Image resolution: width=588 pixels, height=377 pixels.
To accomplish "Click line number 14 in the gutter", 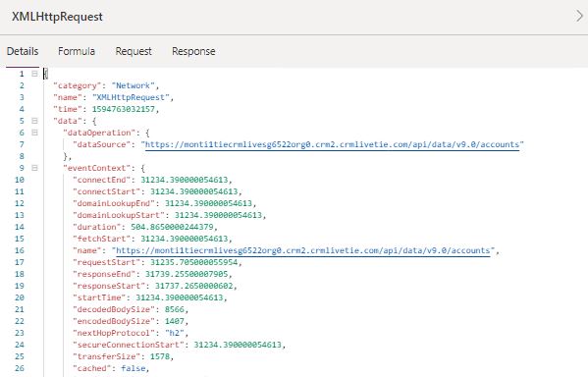I will (20, 227).
